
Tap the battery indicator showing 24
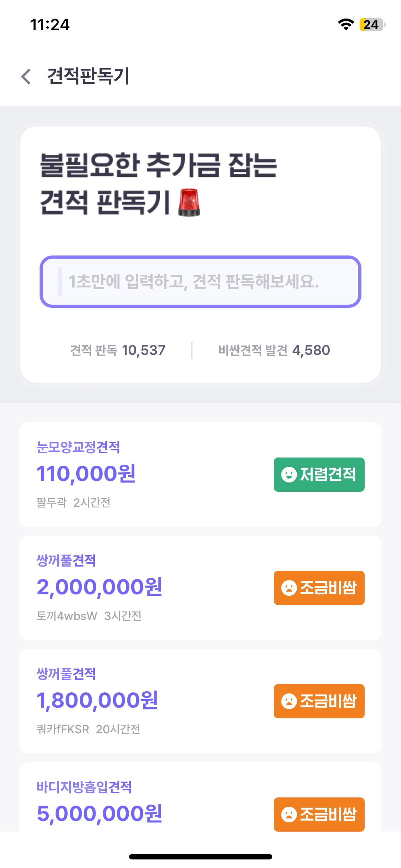pos(371,25)
